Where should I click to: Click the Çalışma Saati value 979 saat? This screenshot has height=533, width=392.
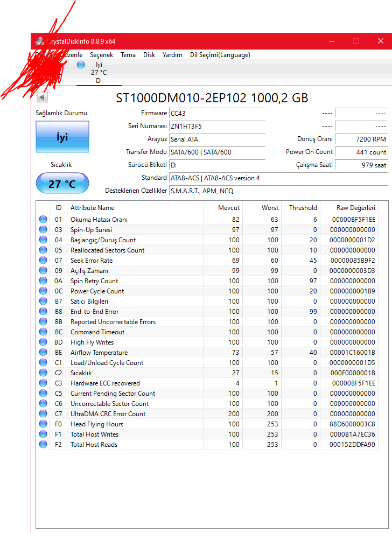coord(361,165)
